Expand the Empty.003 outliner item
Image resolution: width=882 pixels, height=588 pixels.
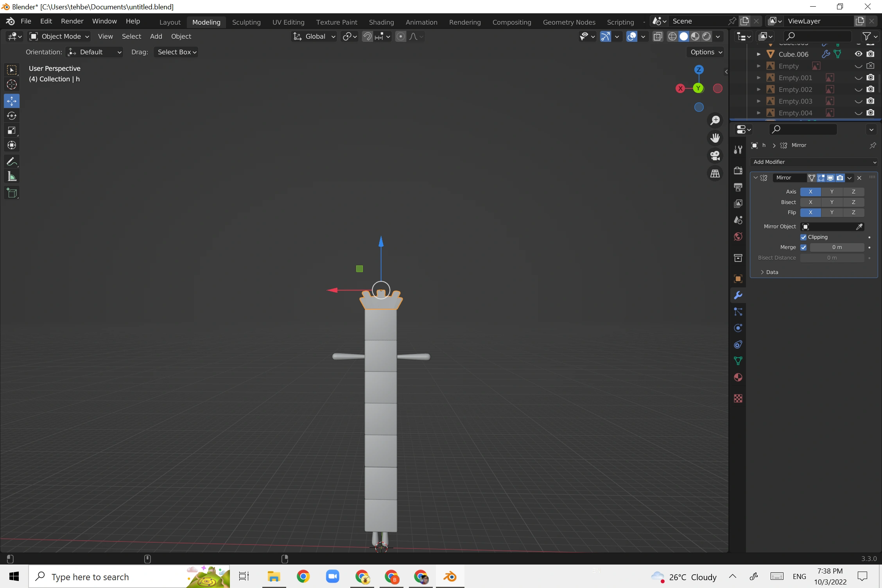point(758,101)
